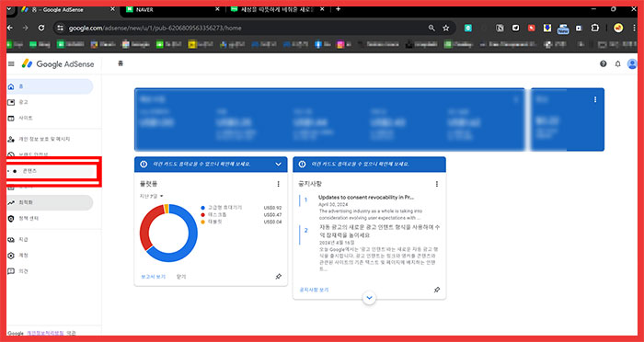Click the red 데스크톱 legend dot
Image resolution: width=644 pixels, height=342 pixels.
(x=202, y=215)
